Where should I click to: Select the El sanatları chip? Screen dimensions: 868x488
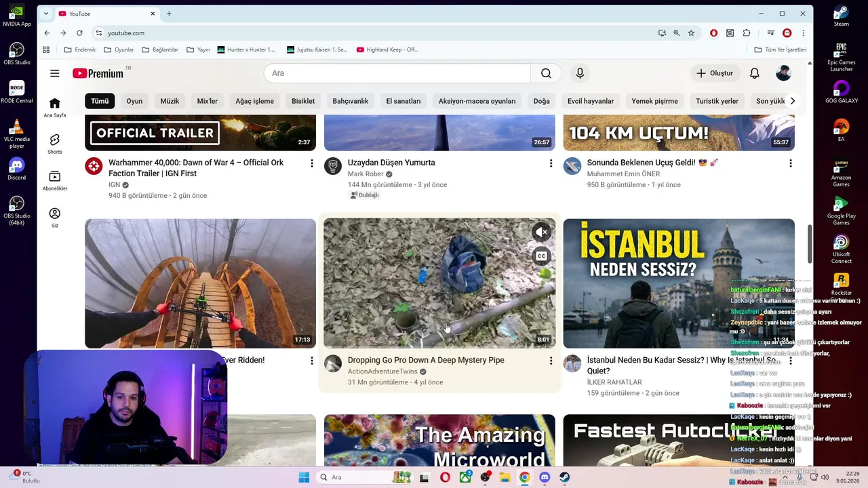point(403,101)
